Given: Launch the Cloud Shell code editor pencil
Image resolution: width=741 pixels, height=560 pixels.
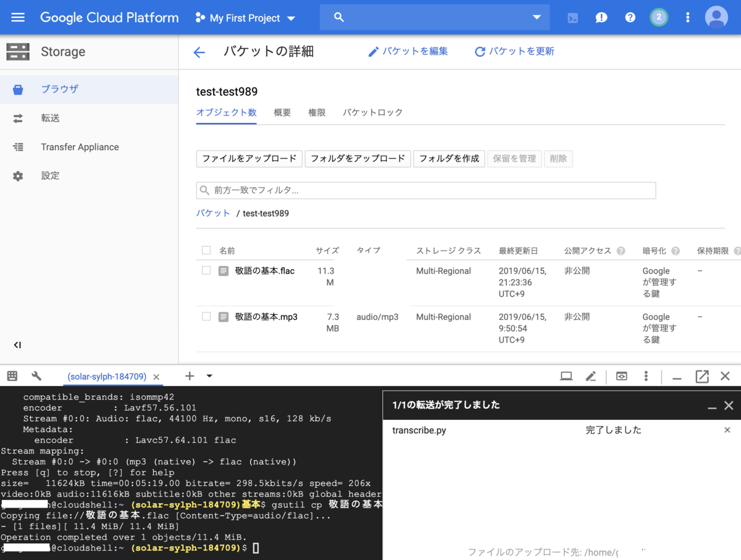Looking at the screenshot, I should pyautogui.click(x=591, y=376).
